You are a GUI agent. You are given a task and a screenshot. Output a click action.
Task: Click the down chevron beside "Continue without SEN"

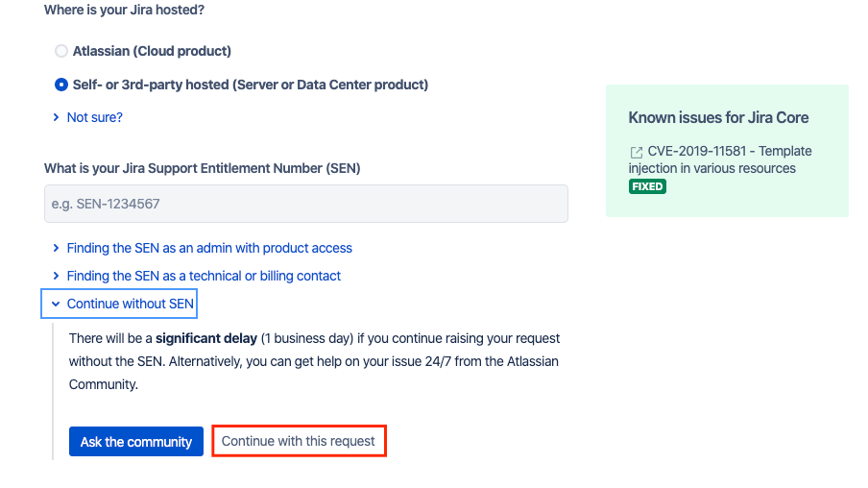coord(56,304)
